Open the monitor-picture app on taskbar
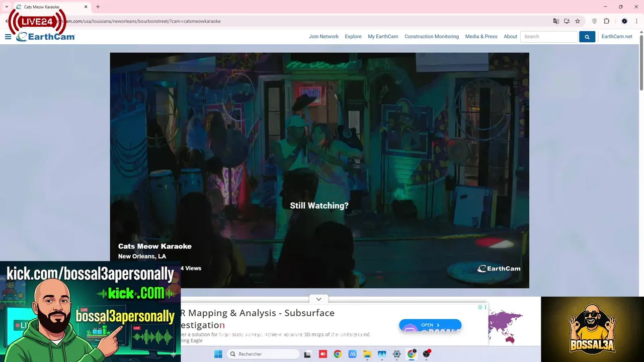Viewport: 644px width, 362px height. 382,354
